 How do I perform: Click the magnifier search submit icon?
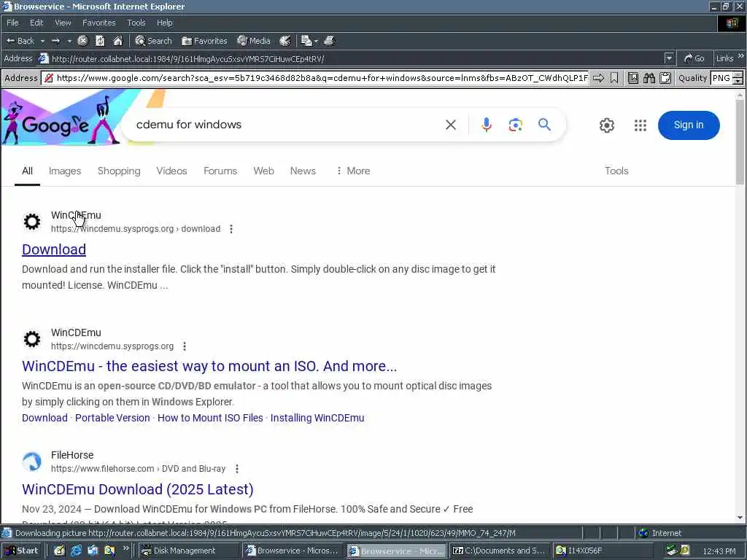[x=544, y=125]
